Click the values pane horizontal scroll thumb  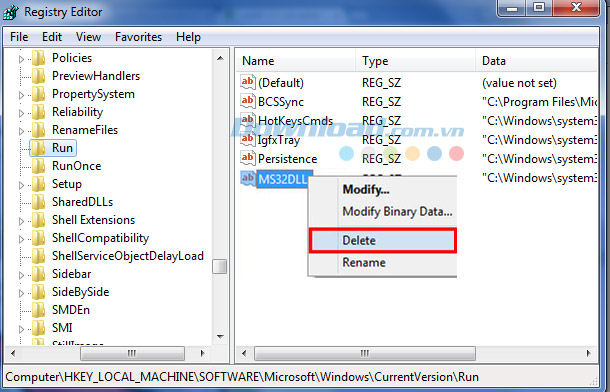click(x=365, y=354)
